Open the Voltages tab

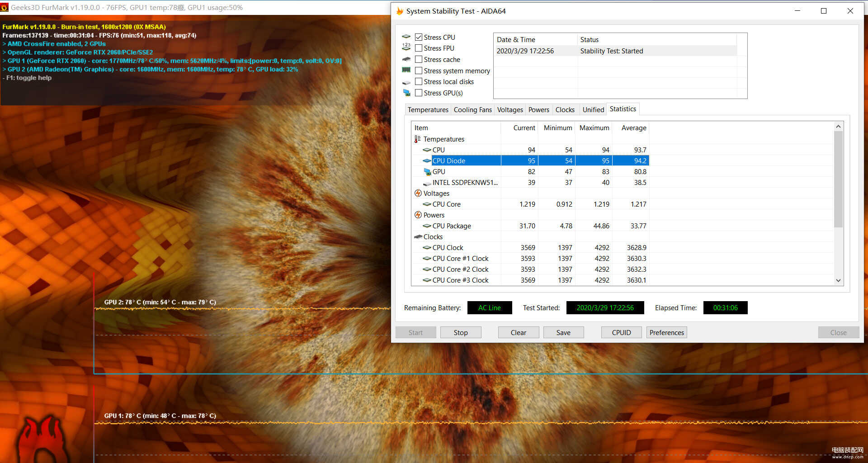point(510,110)
